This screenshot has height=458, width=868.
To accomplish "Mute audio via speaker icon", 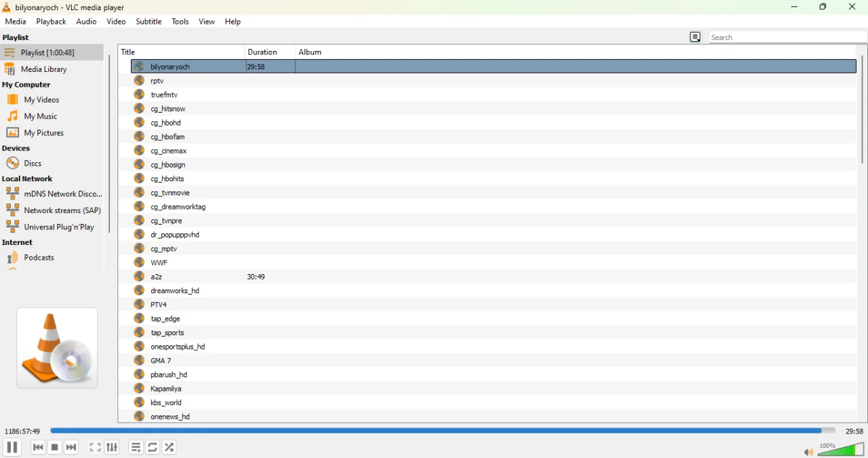I will click(808, 453).
